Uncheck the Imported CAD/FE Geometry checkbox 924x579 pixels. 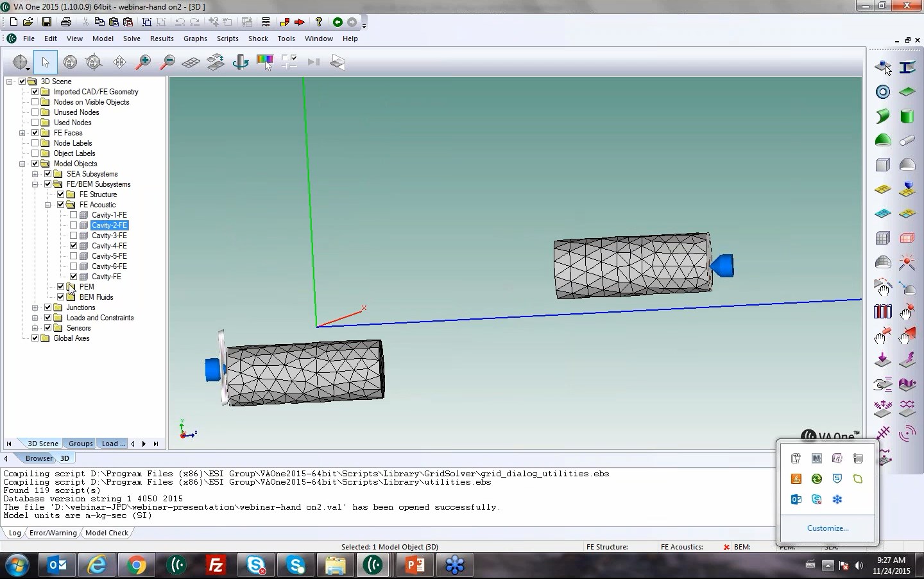pos(35,92)
